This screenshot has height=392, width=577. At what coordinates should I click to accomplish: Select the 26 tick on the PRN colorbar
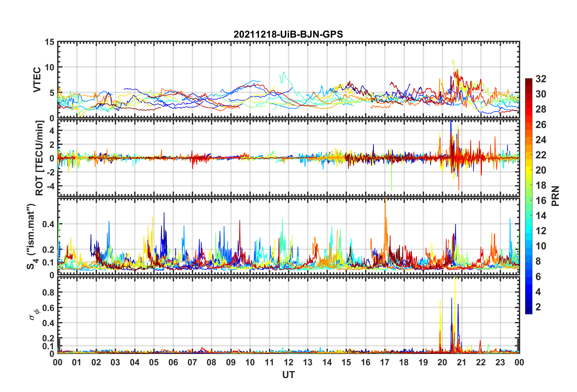point(541,124)
